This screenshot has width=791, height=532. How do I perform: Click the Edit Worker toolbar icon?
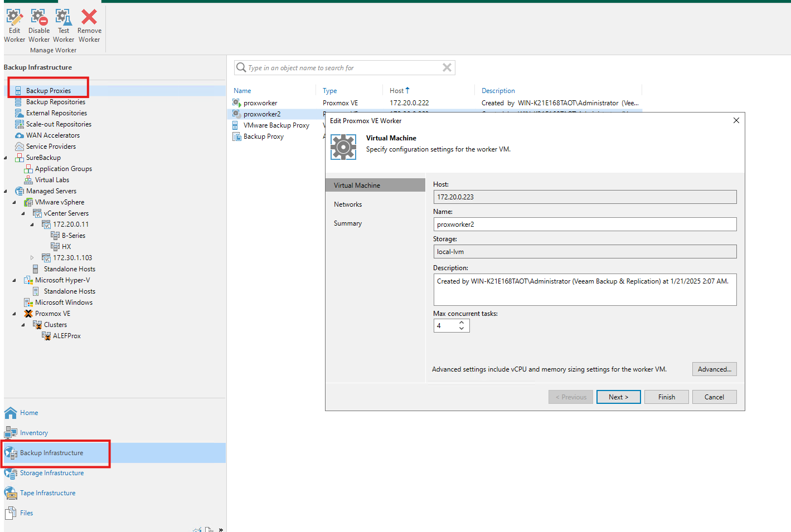[14, 17]
